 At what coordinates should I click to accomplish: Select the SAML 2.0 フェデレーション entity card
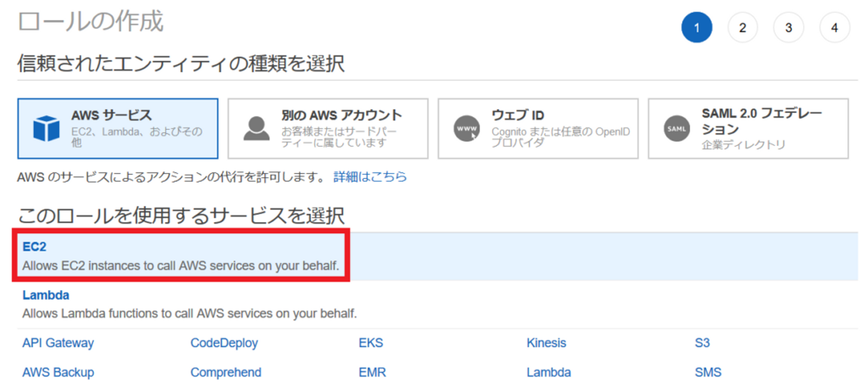point(748,129)
